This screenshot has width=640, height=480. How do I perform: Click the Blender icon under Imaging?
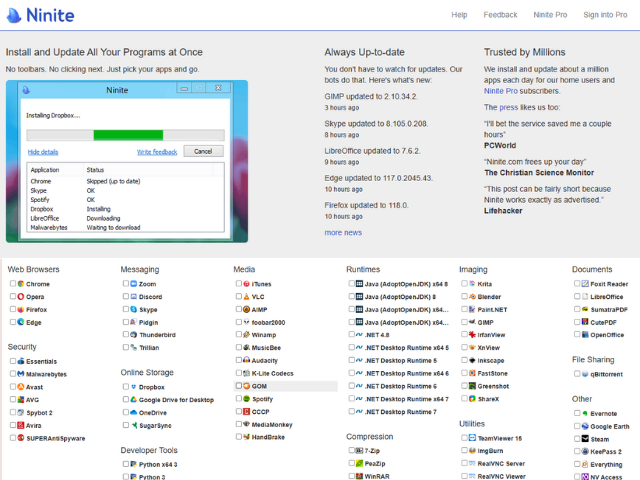[472, 296]
